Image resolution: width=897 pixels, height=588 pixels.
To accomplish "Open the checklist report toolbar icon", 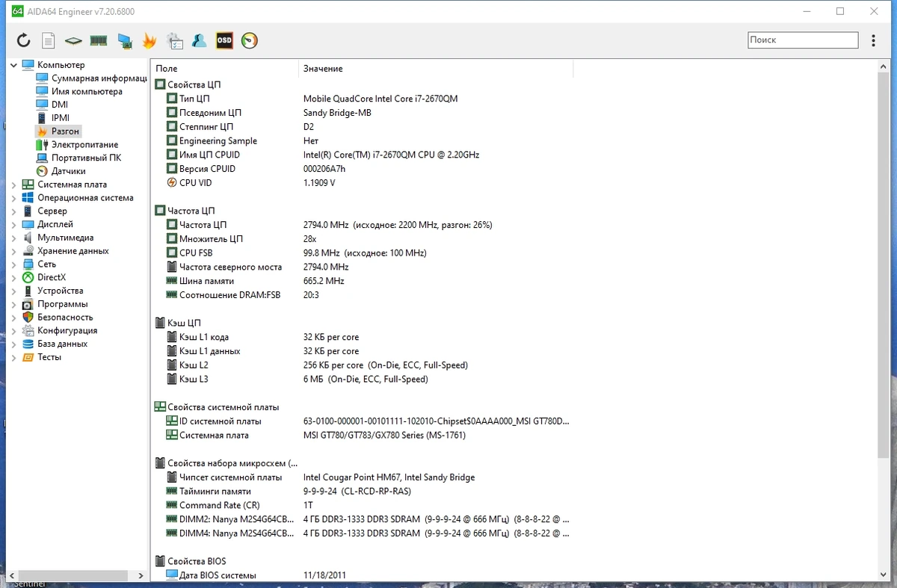I will click(x=174, y=40).
